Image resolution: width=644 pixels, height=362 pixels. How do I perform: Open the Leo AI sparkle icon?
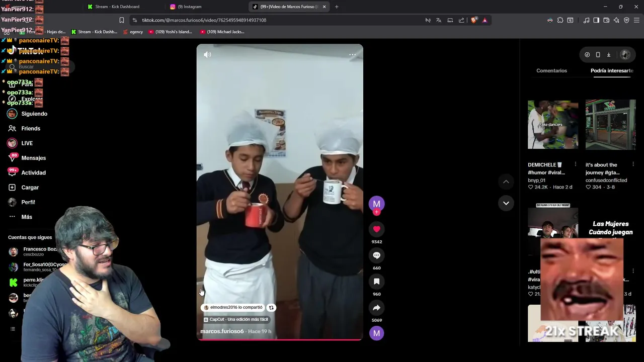616,20
